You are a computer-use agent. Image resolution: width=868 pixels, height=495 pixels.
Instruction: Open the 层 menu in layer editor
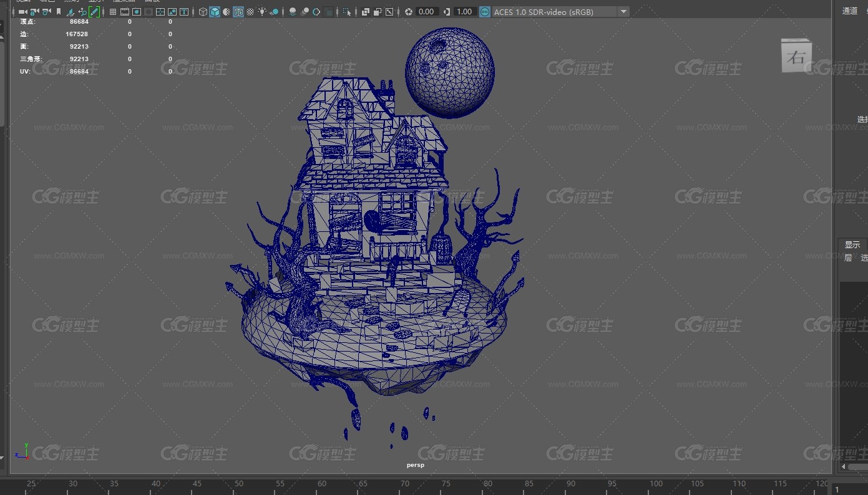[x=848, y=258]
